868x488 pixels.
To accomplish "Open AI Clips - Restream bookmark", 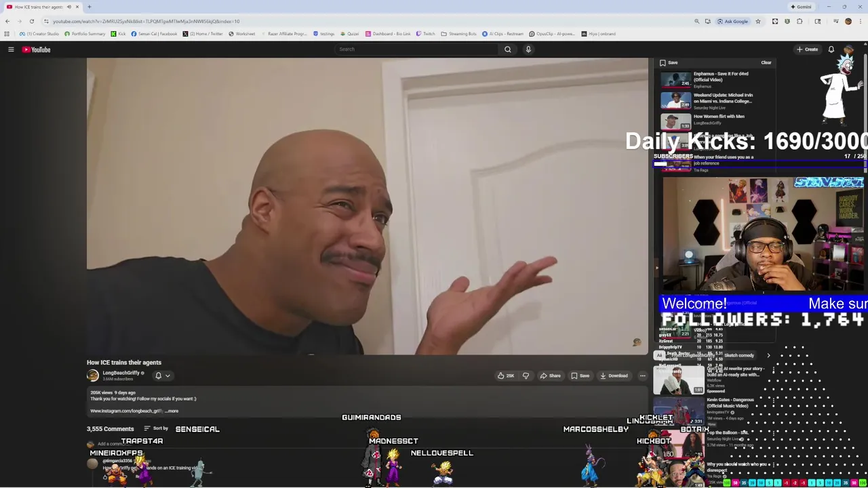I will (x=502, y=34).
